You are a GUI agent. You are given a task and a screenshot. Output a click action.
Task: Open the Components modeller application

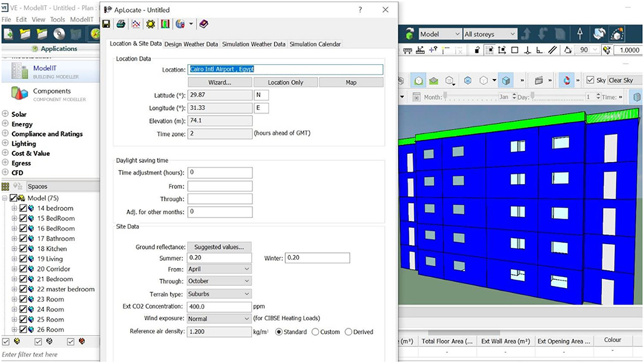50,94
